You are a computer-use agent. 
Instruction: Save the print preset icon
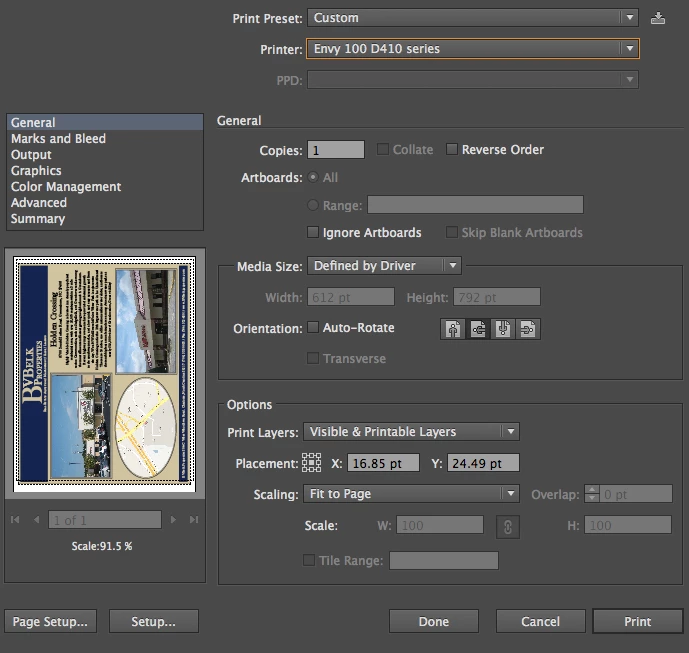657,18
